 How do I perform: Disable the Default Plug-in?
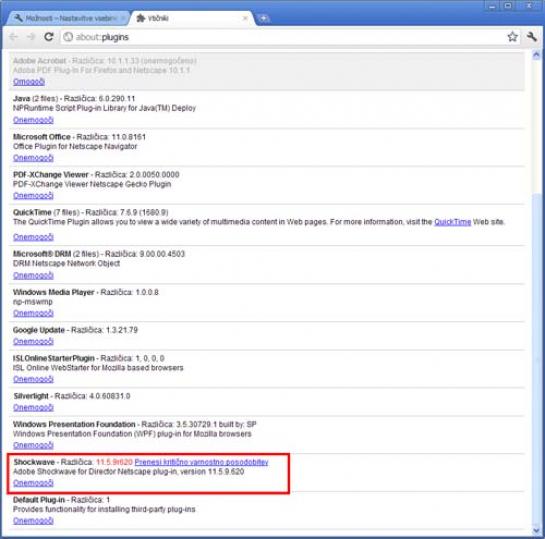(x=33, y=521)
